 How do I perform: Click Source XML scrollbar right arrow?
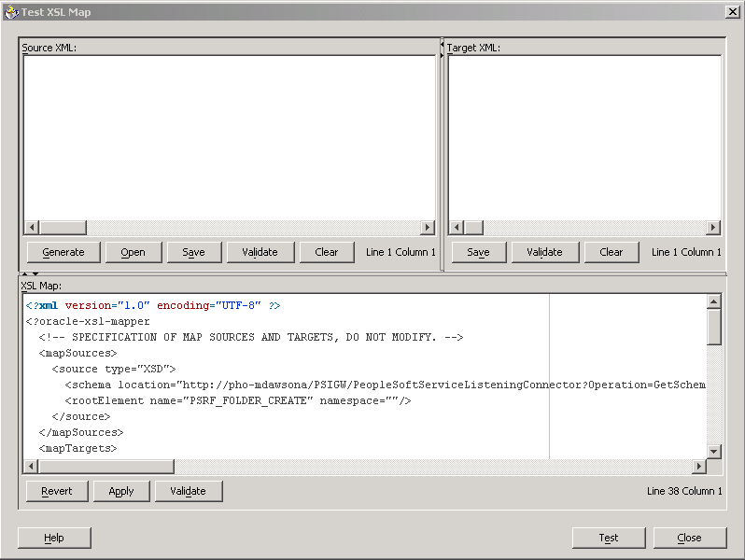pyautogui.click(x=428, y=228)
